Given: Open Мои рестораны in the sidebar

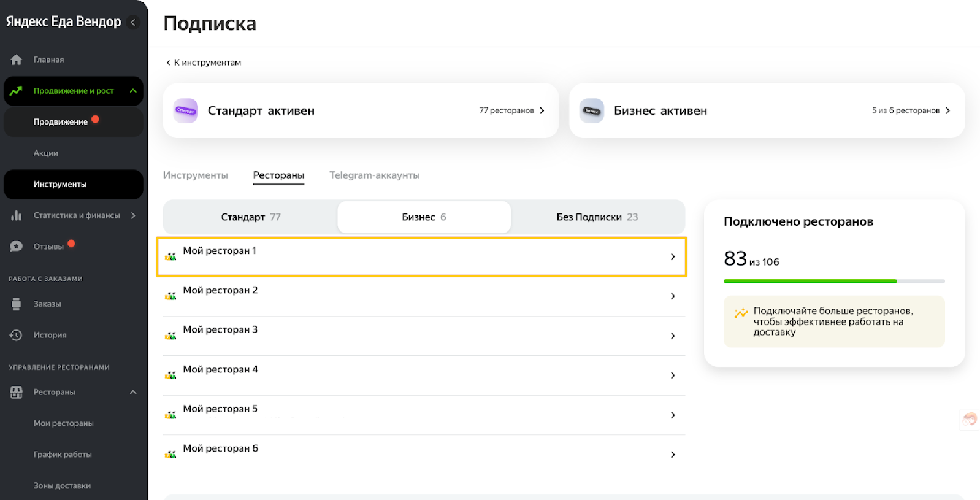Looking at the screenshot, I should pos(64,423).
